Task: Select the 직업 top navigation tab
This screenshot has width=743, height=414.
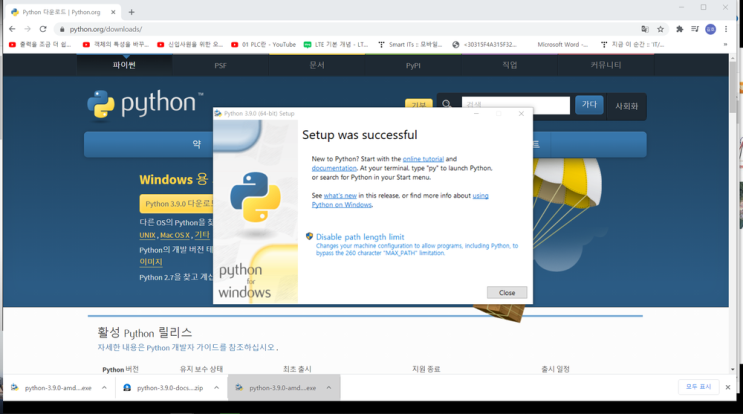Action: (x=509, y=65)
